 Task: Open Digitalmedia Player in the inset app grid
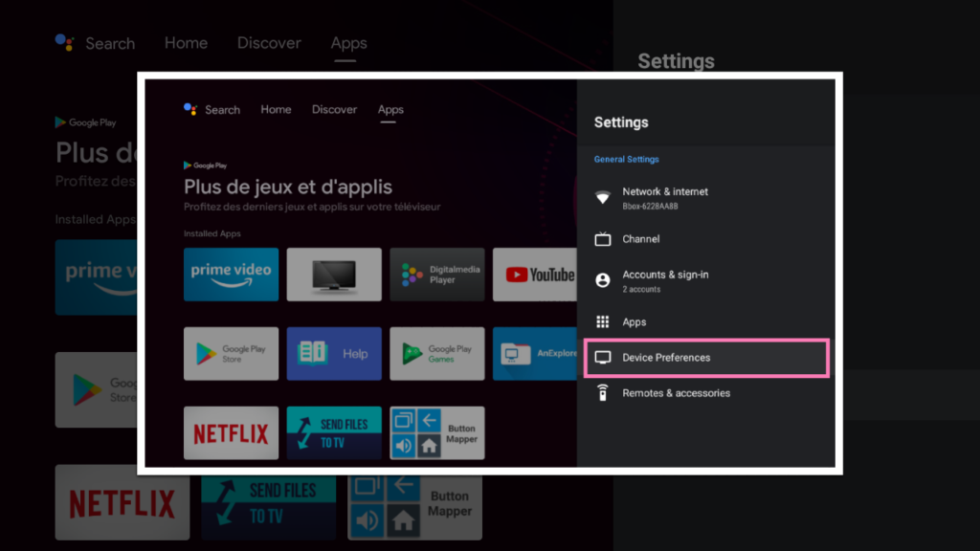pos(436,275)
